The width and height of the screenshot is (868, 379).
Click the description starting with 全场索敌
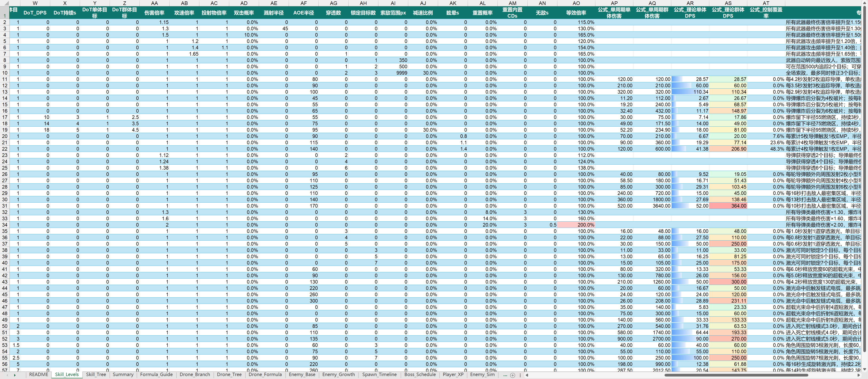coord(823,73)
